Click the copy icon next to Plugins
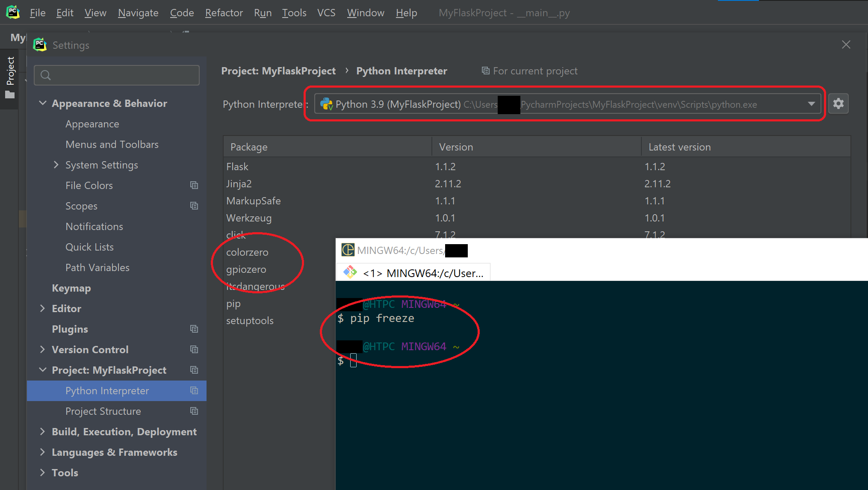Screen dimensions: 868x490 coord(194,329)
